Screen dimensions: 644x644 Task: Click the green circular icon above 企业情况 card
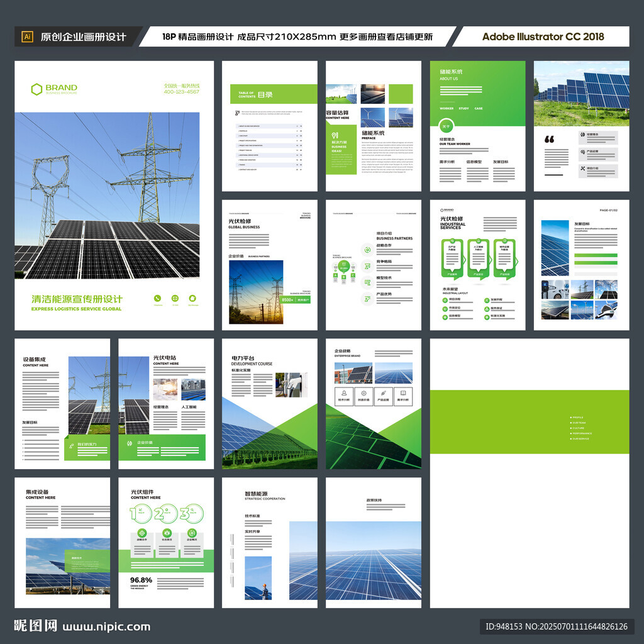[192, 533]
